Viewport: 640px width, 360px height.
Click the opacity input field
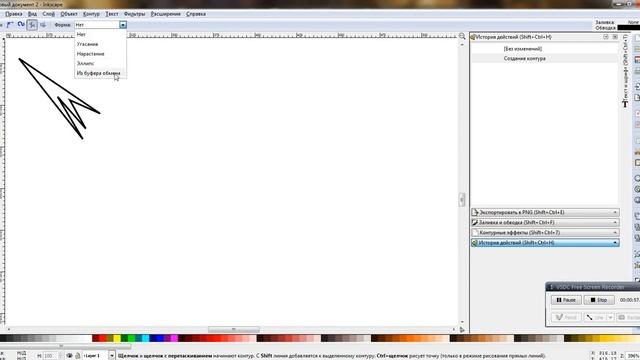(x=50, y=356)
